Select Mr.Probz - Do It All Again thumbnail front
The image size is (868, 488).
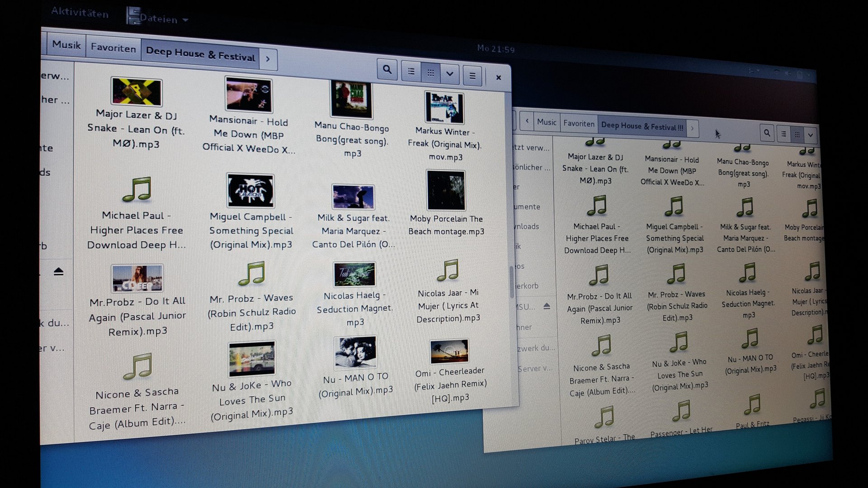coord(137,278)
